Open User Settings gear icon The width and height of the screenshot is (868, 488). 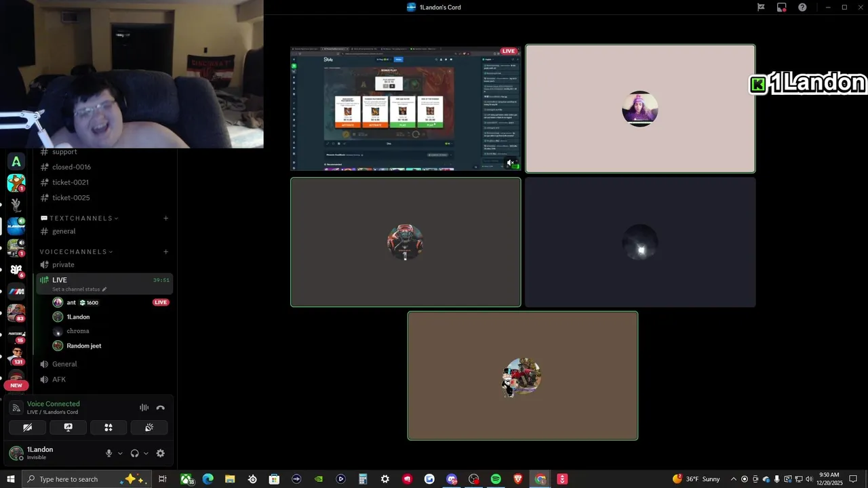[x=161, y=453]
